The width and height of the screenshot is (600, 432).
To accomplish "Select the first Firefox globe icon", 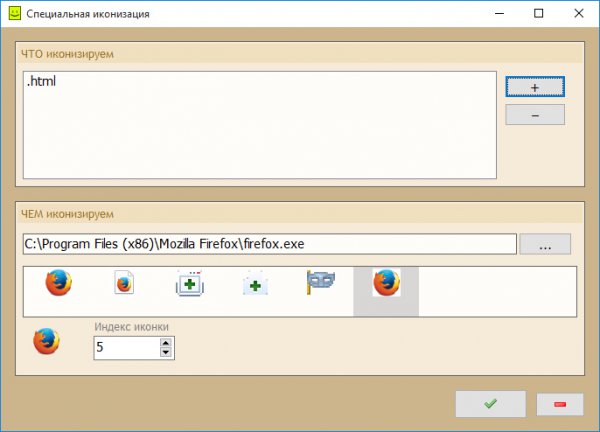I will click(x=59, y=283).
